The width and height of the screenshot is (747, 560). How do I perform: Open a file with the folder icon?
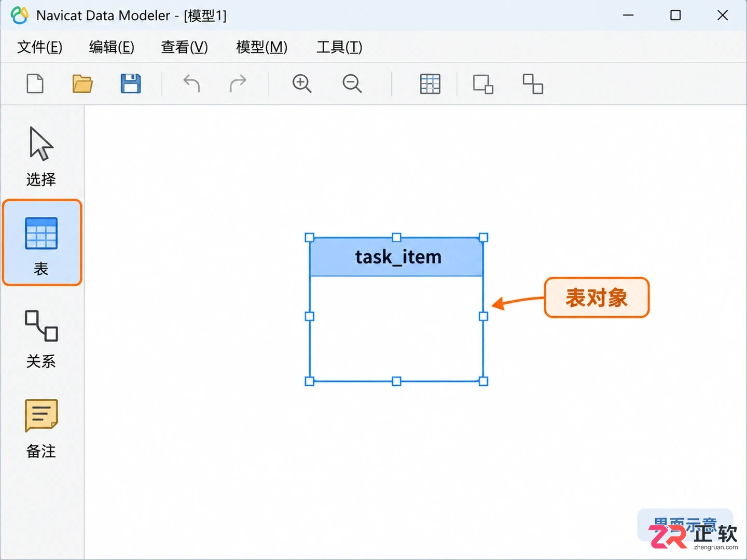[x=82, y=83]
